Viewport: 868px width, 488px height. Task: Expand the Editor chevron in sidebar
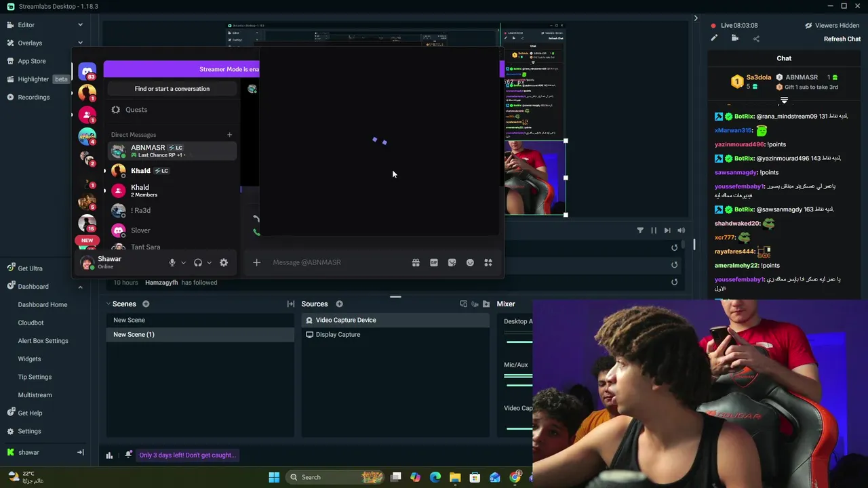80,25
